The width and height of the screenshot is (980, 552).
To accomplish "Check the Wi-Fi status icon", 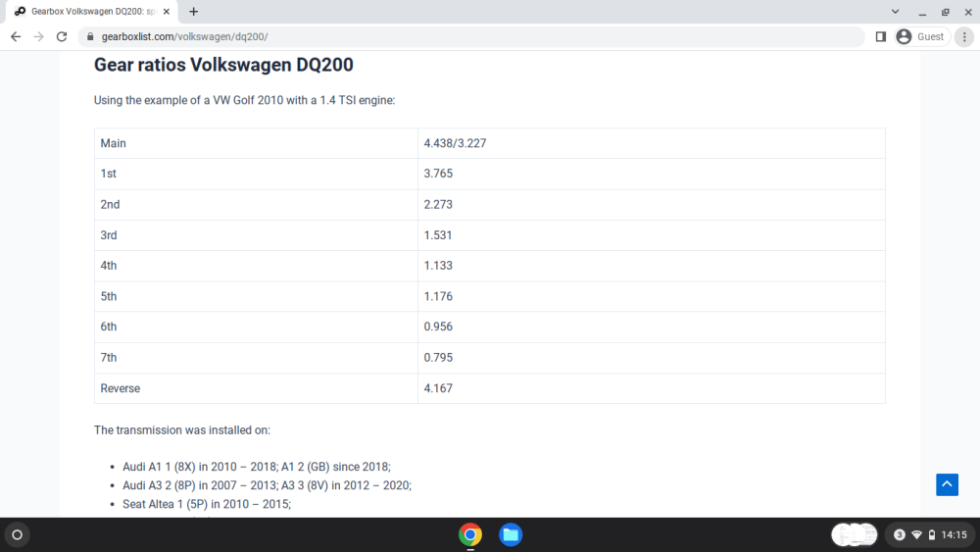I will (x=917, y=535).
